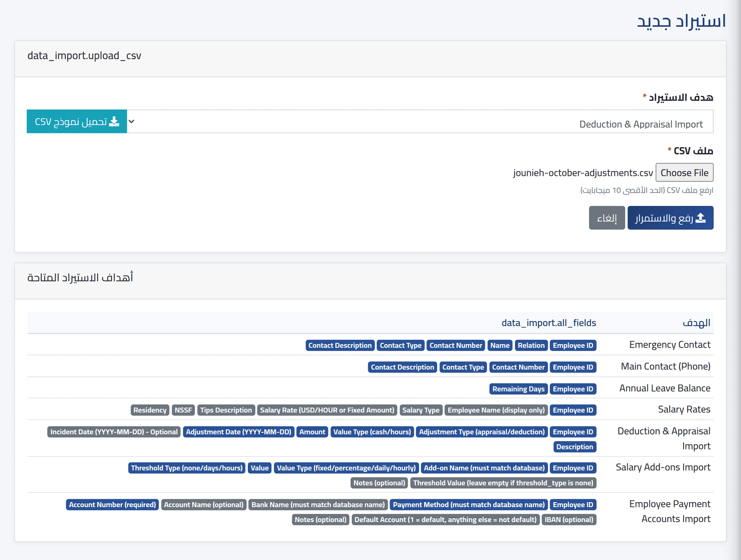Click the Tips Description field badge
Screen dimensions: 741x560
pyautogui.click(x=226, y=410)
